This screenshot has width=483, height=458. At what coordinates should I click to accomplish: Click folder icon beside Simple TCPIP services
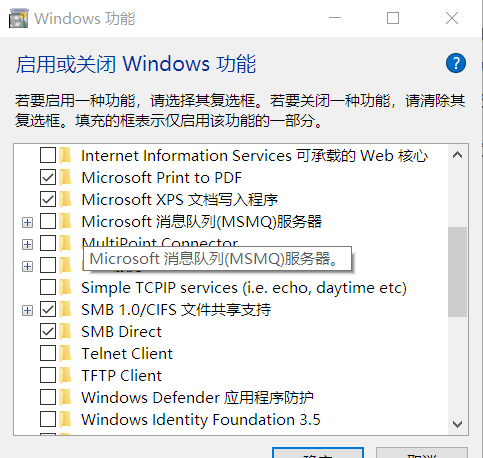(x=66, y=287)
